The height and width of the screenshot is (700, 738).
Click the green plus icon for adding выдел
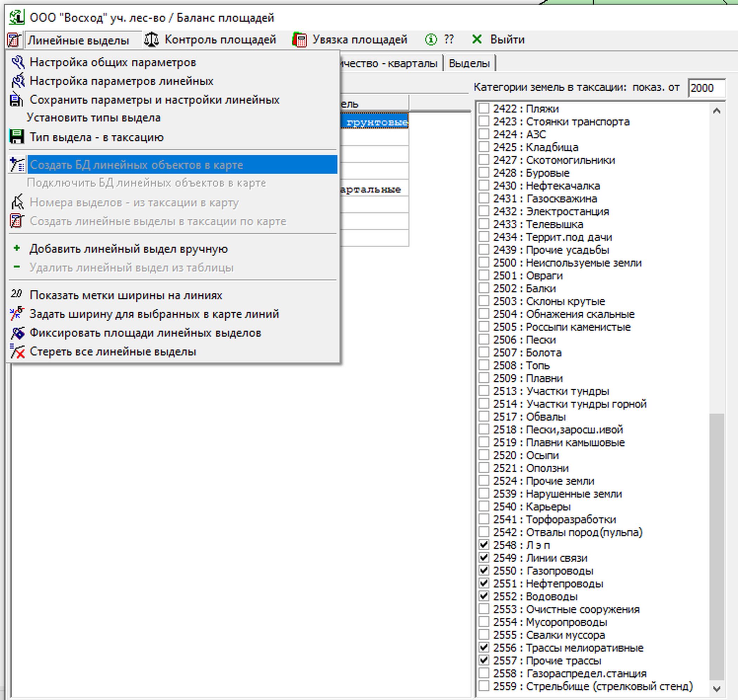coord(17,248)
